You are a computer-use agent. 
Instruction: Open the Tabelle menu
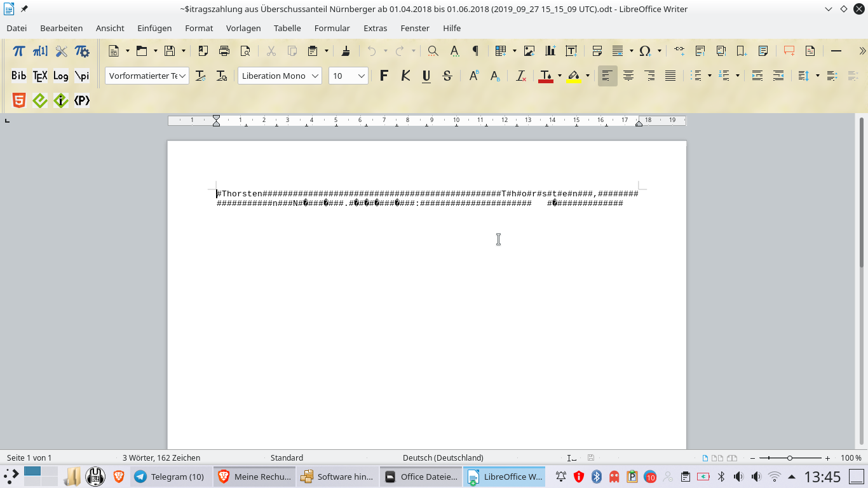tap(287, 28)
